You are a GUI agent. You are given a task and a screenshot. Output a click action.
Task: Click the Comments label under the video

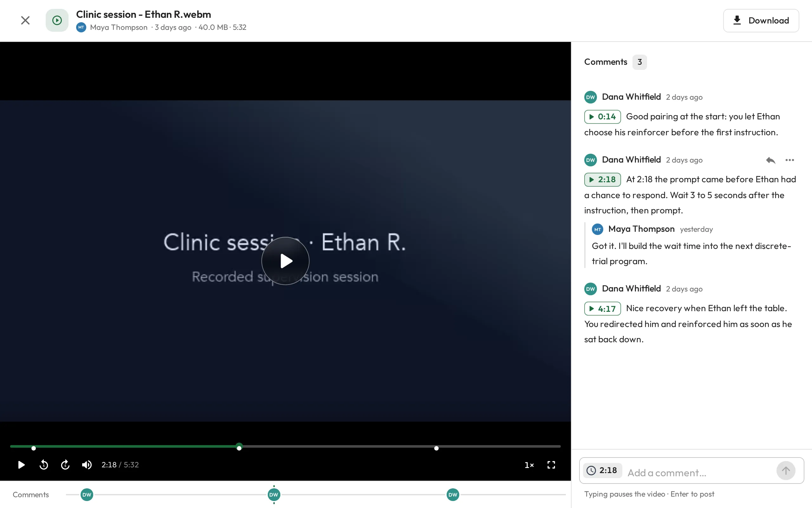(31, 495)
